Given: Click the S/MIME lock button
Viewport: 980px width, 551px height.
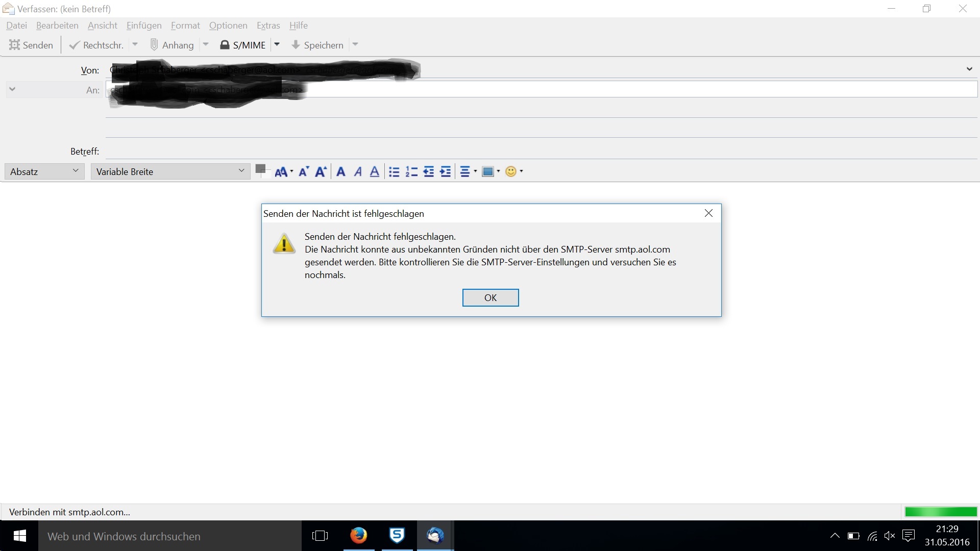Looking at the screenshot, I should click(x=243, y=45).
